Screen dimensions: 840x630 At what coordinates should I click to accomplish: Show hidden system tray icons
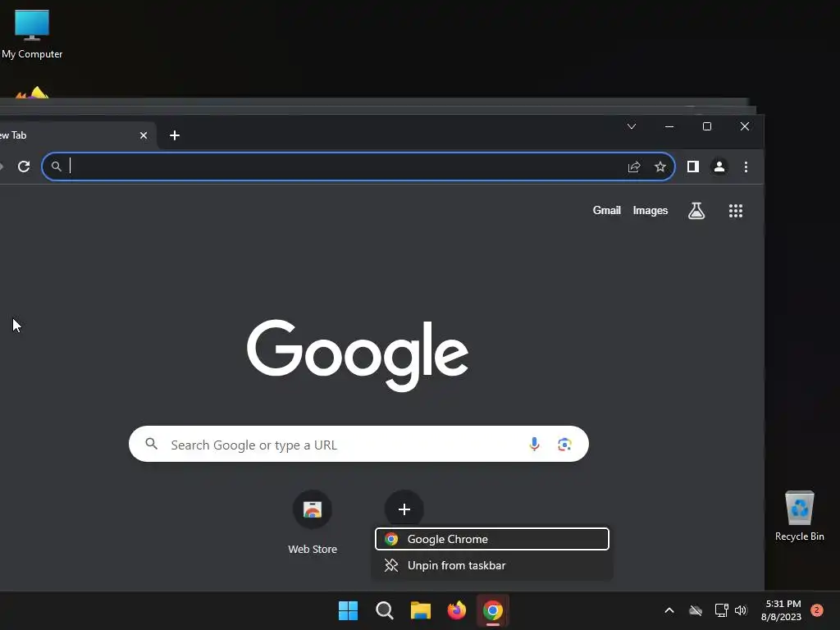coord(669,610)
